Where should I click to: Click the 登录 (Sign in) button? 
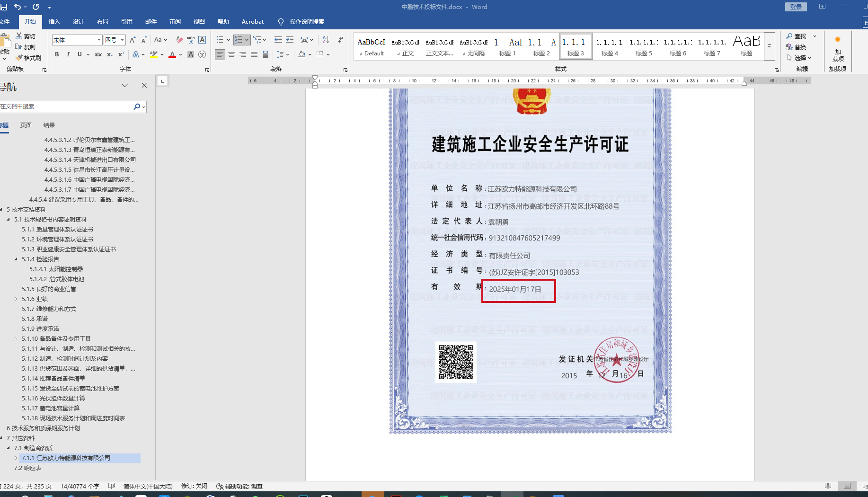(796, 7)
